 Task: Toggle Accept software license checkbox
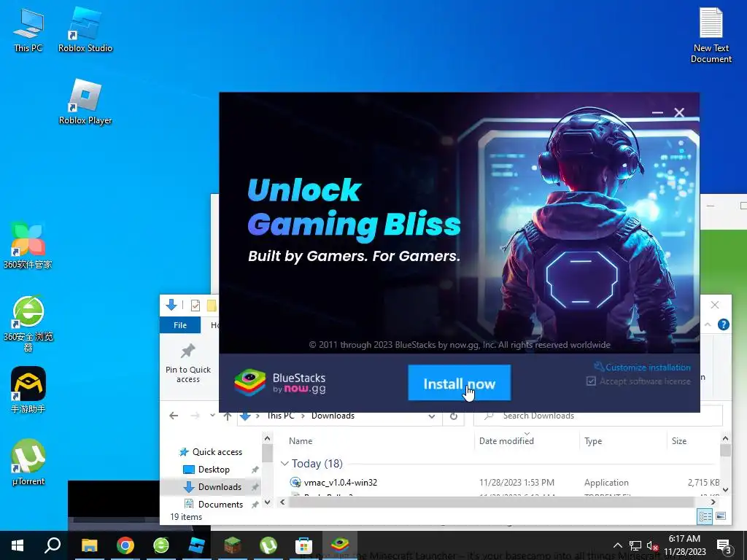coord(591,381)
